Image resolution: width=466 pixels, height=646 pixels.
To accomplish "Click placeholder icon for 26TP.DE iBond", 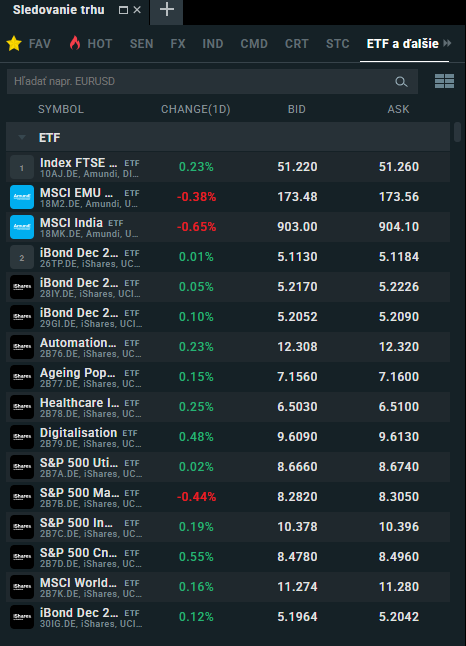I will point(22,257).
